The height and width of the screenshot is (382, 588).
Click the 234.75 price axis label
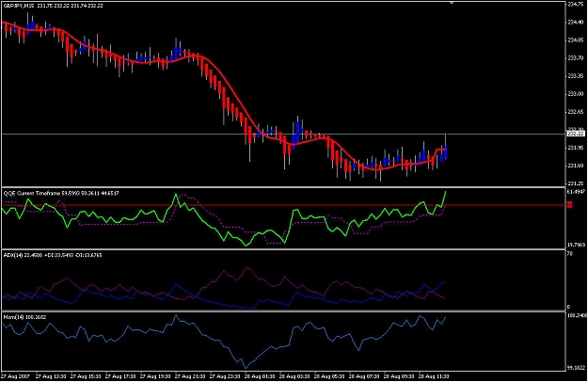click(576, 4)
